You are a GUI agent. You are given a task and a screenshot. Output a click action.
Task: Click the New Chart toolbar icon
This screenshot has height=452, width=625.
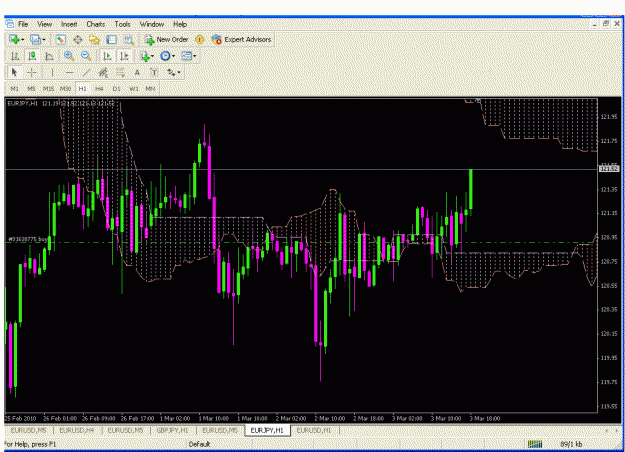point(14,39)
